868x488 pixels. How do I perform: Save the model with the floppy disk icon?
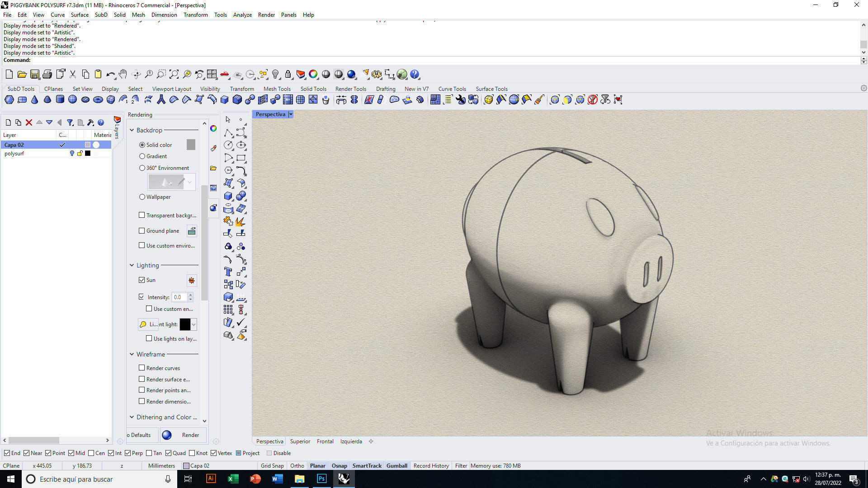34,75
